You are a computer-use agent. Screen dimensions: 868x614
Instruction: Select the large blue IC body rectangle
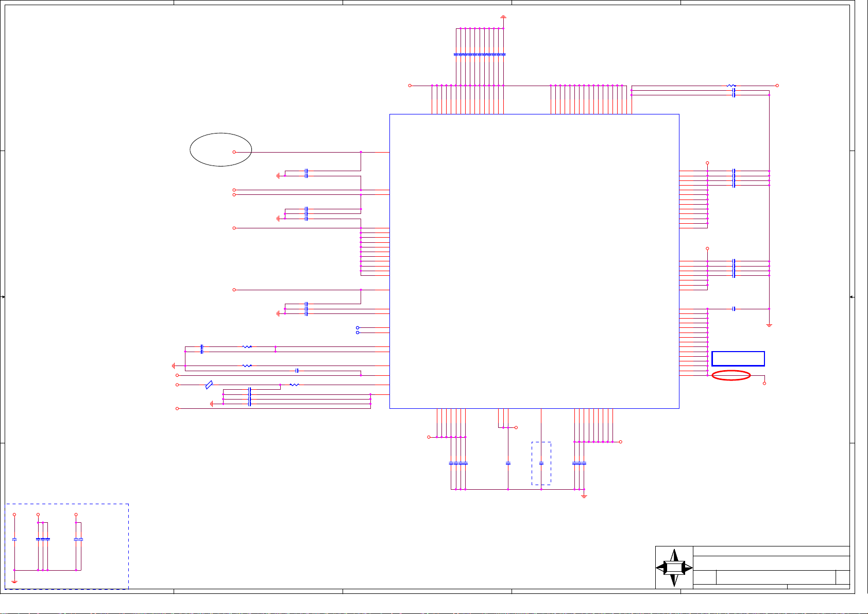click(x=534, y=261)
